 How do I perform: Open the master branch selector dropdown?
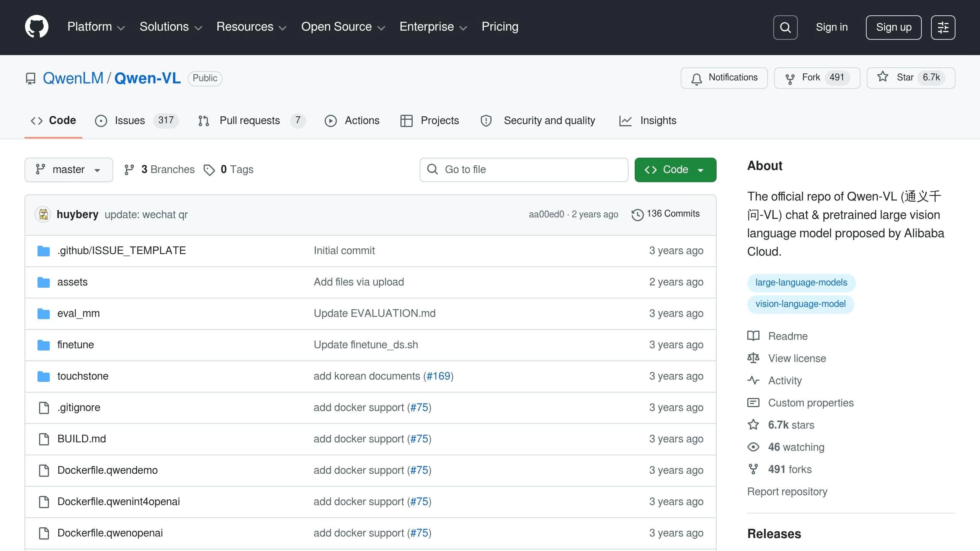(69, 170)
